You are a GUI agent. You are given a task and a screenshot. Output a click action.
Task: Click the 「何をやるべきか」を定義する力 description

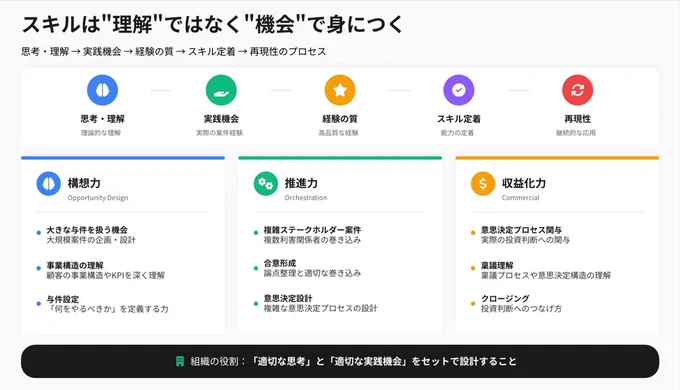[108, 309]
